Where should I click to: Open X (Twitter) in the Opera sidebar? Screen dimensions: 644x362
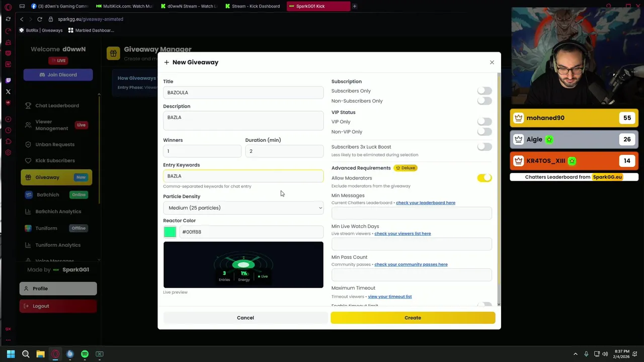pyautogui.click(x=8, y=92)
